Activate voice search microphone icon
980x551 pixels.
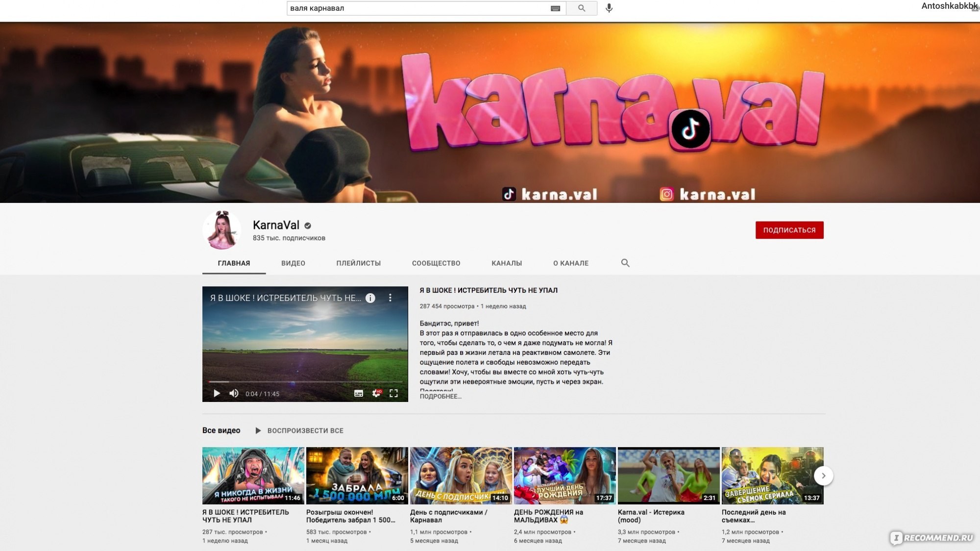coord(609,8)
